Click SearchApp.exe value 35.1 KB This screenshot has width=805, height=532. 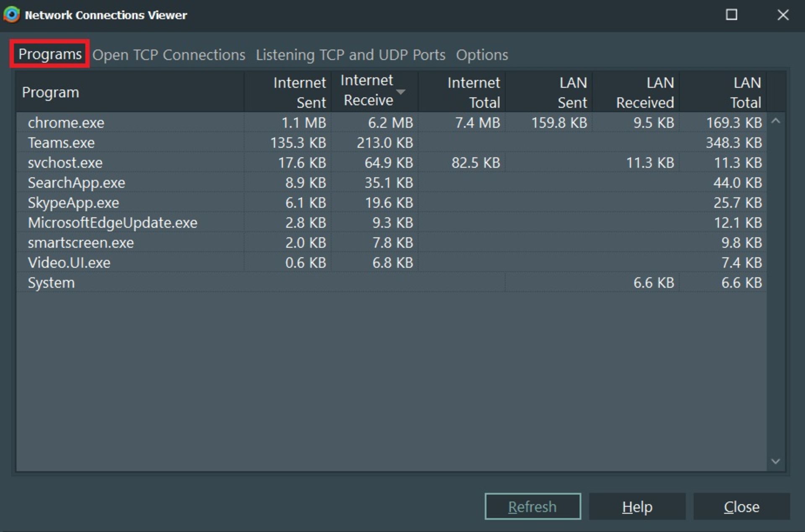tap(389, 183)
